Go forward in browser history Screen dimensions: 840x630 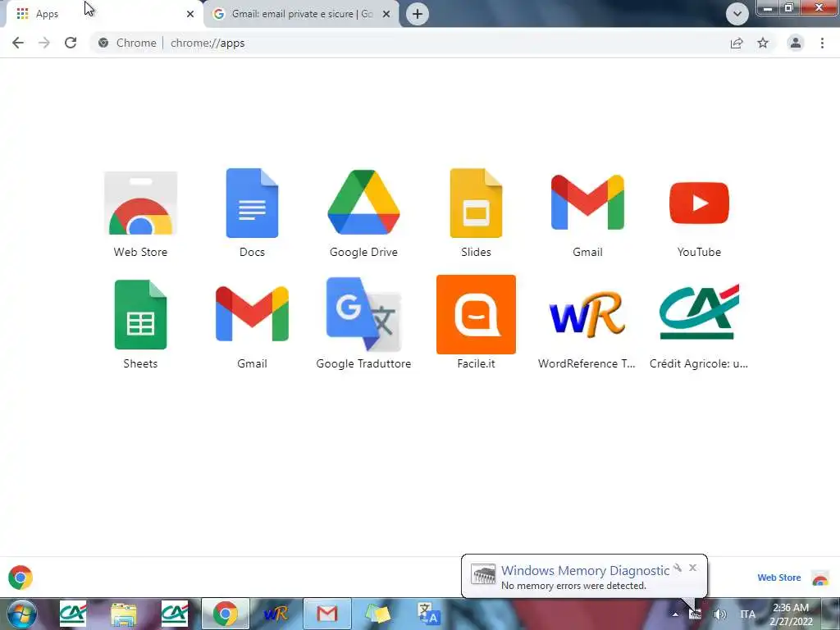pyautogui.click(x=44, y=43)
